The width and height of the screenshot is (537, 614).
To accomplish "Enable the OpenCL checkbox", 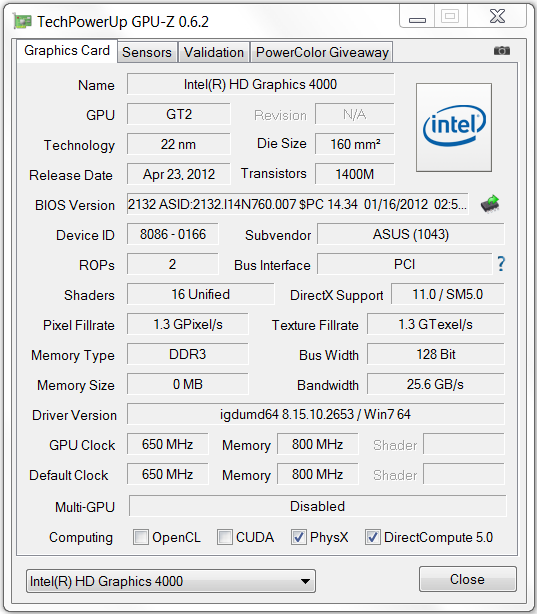I will [x=141, y=537].
